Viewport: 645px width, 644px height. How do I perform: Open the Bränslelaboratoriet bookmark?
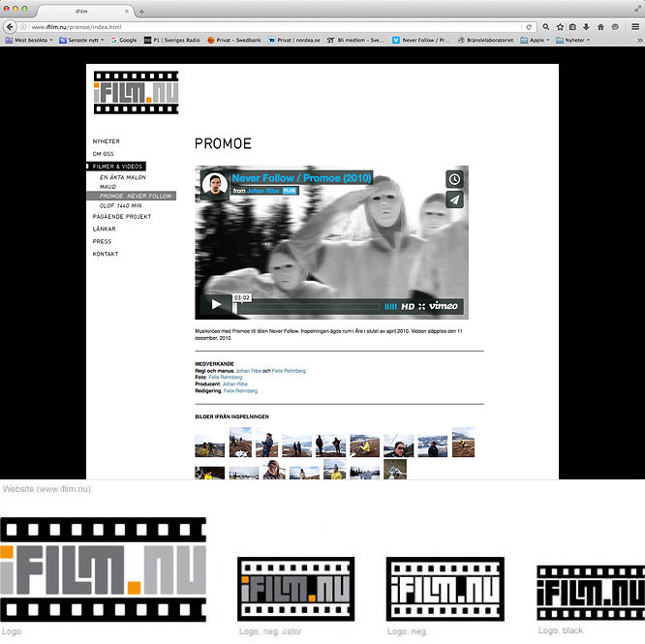(x=486, y=40)
